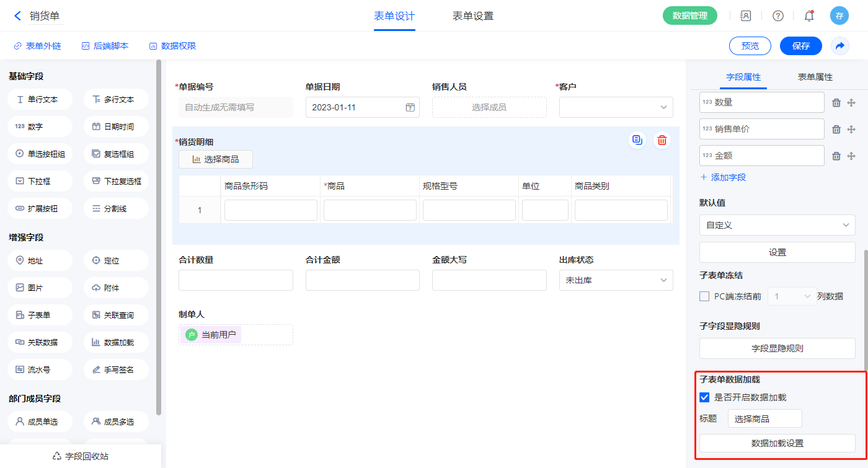Open the 默认值 dropdown set to 自定义
The image size is (868, 468).
[x=777, y=225]
